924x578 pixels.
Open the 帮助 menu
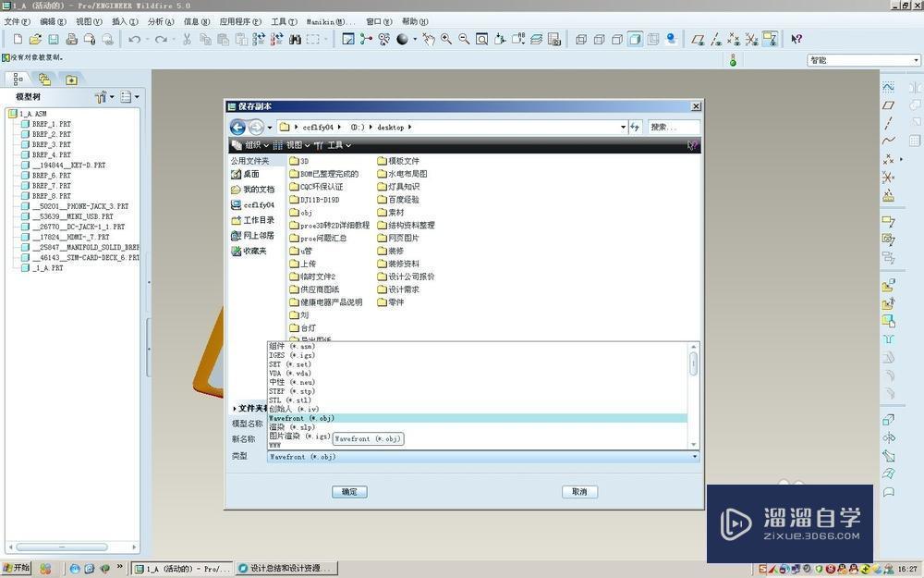(x=415, y=21)
